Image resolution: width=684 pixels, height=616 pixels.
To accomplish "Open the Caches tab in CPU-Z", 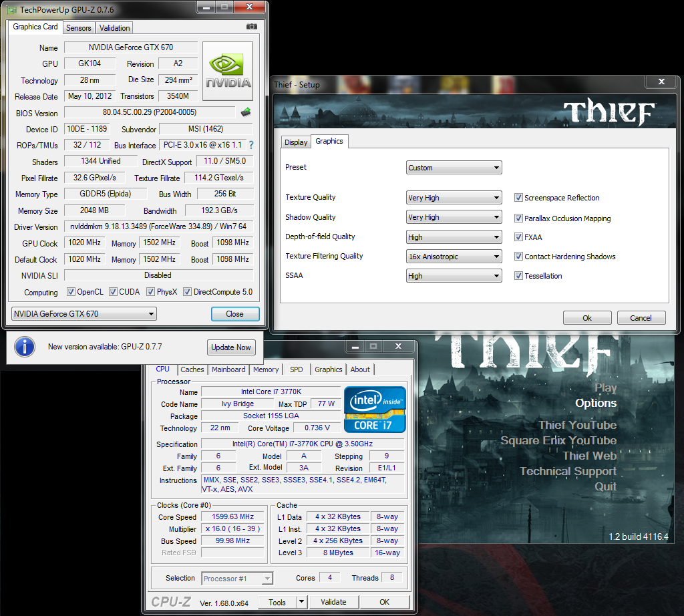I will tap(192, 369).
